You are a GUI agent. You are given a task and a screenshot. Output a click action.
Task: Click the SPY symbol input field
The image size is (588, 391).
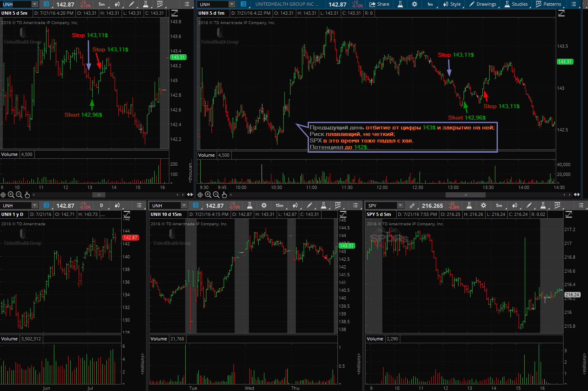pyautogui.click(x=381, y=205)
